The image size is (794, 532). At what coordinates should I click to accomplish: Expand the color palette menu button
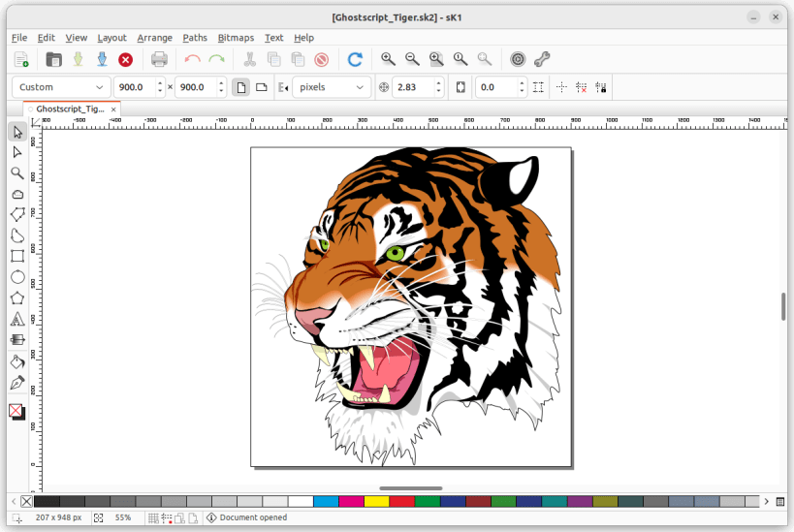[x=779, y=501]
